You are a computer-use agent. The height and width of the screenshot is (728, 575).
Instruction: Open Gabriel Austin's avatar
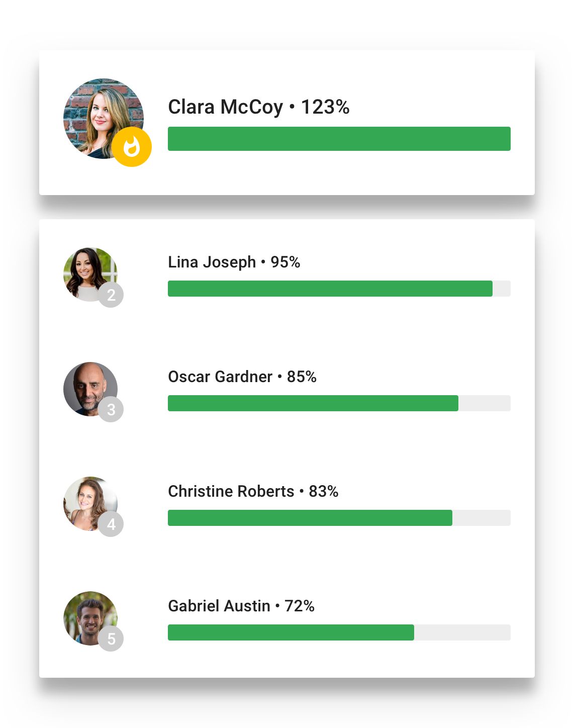(x=86, y=615)
